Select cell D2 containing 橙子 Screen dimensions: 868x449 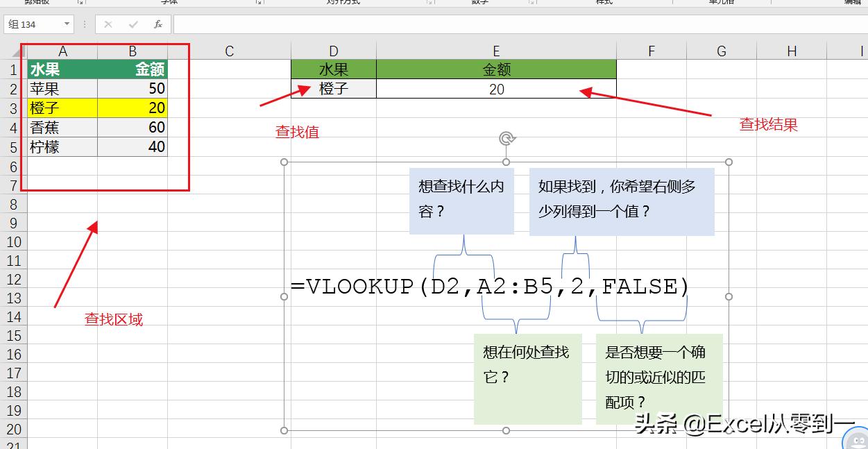point(333,89)
